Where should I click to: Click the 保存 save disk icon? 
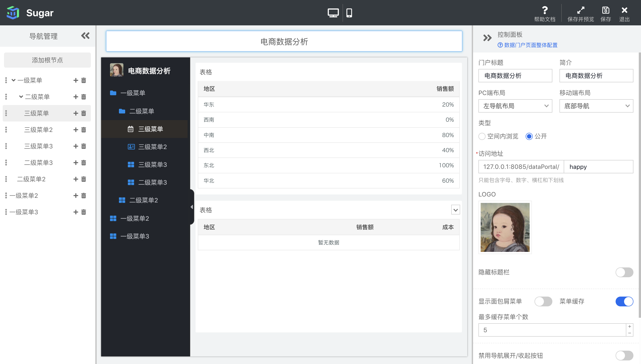[x=605, y=10]
